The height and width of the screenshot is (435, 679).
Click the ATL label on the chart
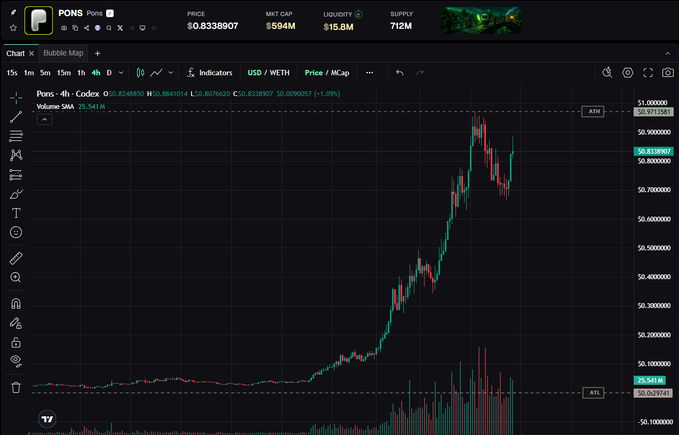(593, 393)
